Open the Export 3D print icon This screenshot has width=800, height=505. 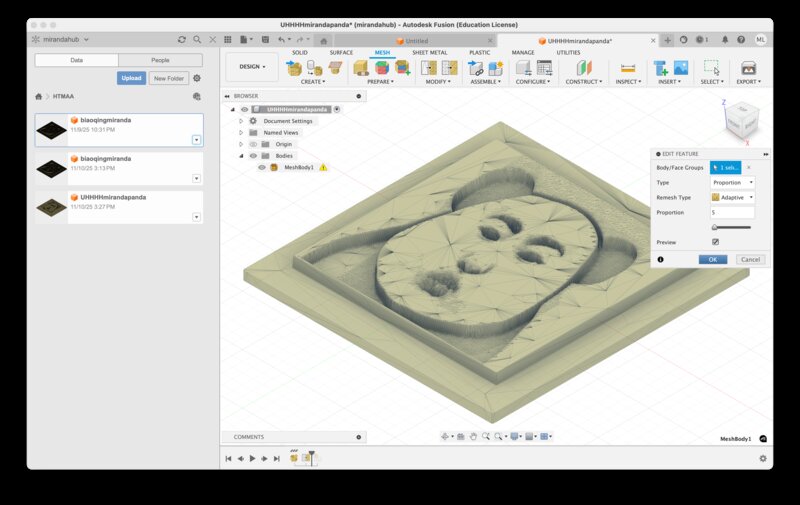click(x=747, y=68)
